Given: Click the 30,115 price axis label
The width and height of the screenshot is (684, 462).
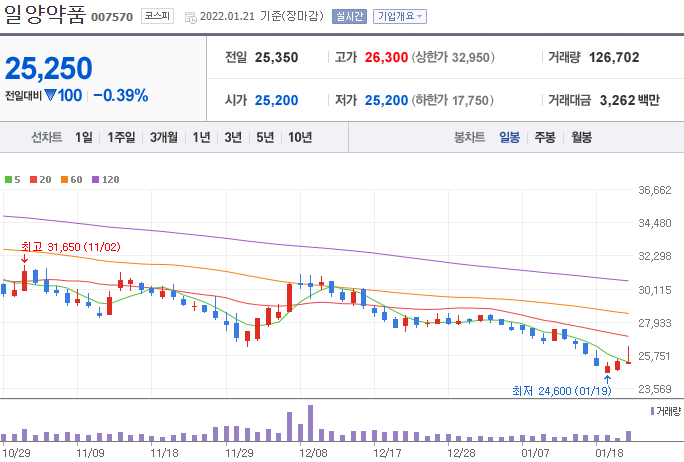Looking at the screenshot, I should pos(654,290).
